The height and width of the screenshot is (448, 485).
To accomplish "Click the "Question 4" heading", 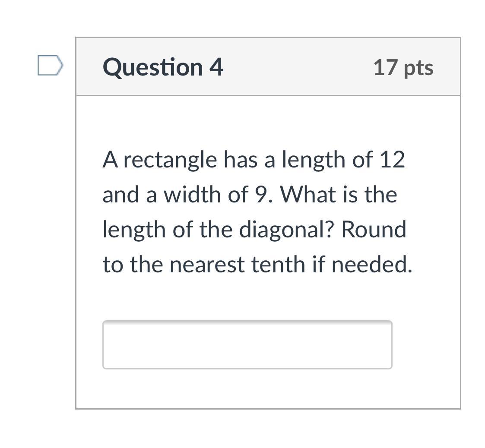I will 163,67.
